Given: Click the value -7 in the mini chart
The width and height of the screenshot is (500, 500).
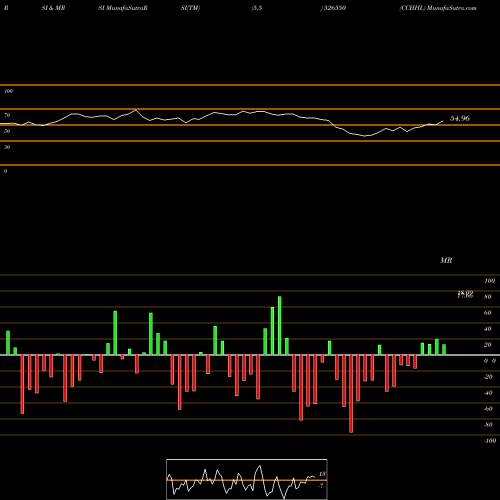Looking at the screenshot, I should coord(321,486).
